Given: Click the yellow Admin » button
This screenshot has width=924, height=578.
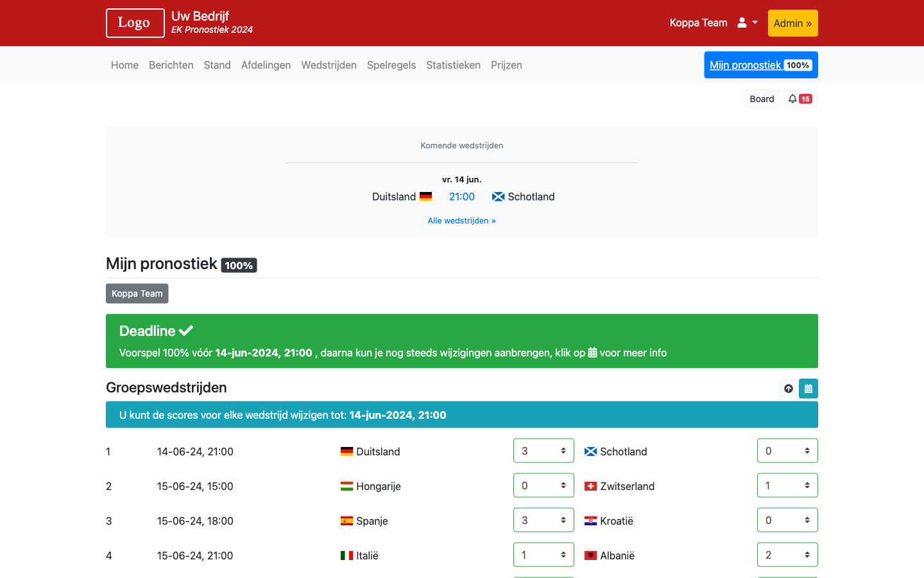Looking at the screenshot, I should [793, 23].
